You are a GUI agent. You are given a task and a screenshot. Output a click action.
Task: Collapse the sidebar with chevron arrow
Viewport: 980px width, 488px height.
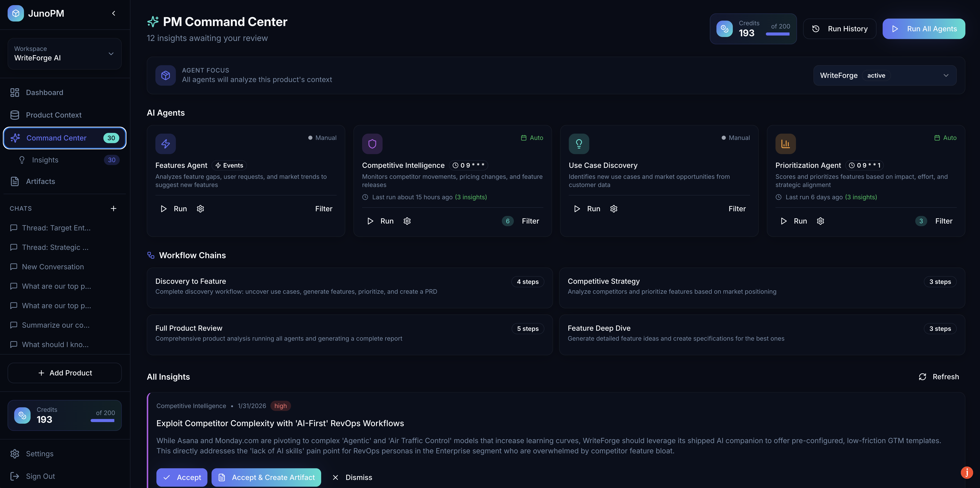pos(113,13)
